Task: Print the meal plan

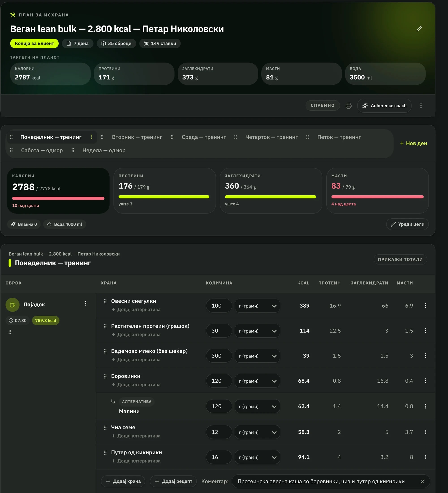Action: [349, 106]
